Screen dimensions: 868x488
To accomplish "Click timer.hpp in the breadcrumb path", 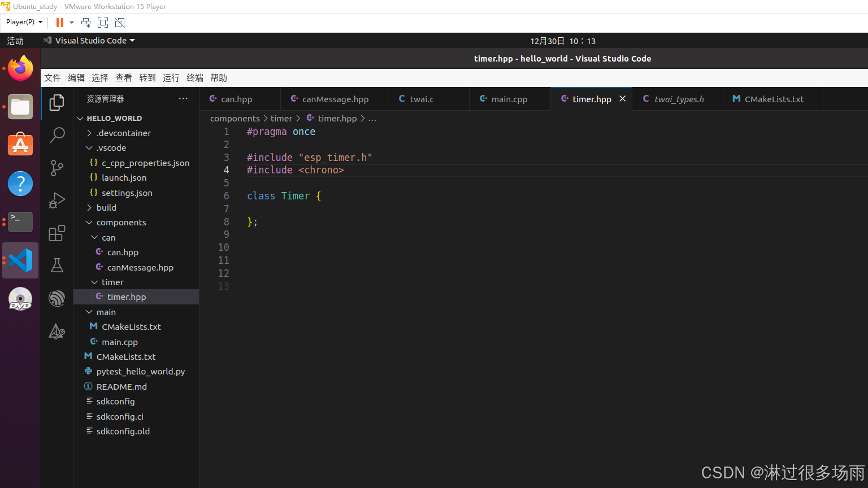I will point(337,119).
